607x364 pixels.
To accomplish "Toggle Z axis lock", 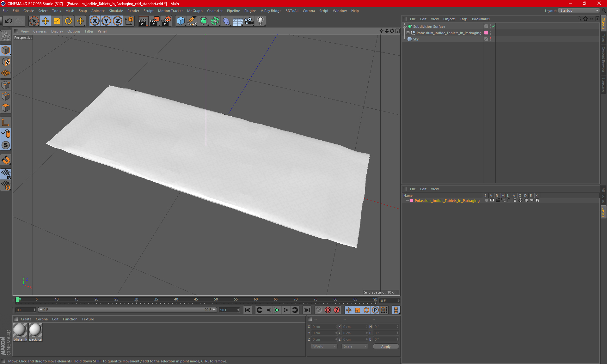I will pyautogui.click(x=118, y=21).
